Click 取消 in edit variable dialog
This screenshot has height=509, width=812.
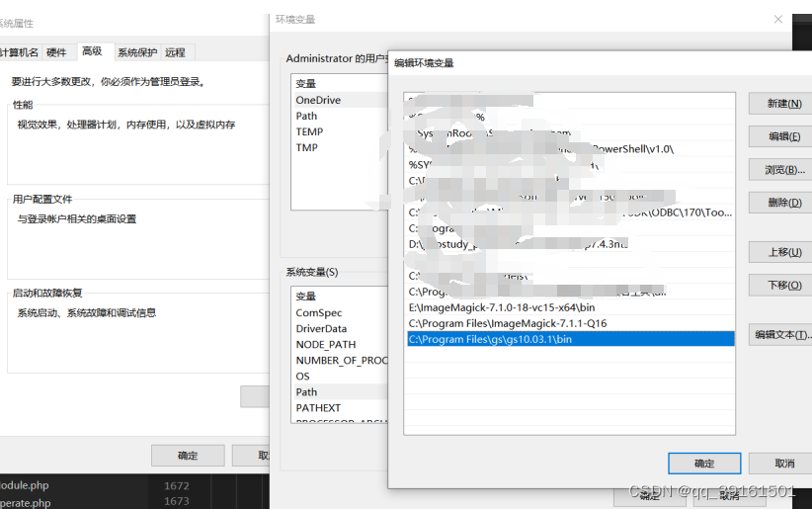pos(780,464)
